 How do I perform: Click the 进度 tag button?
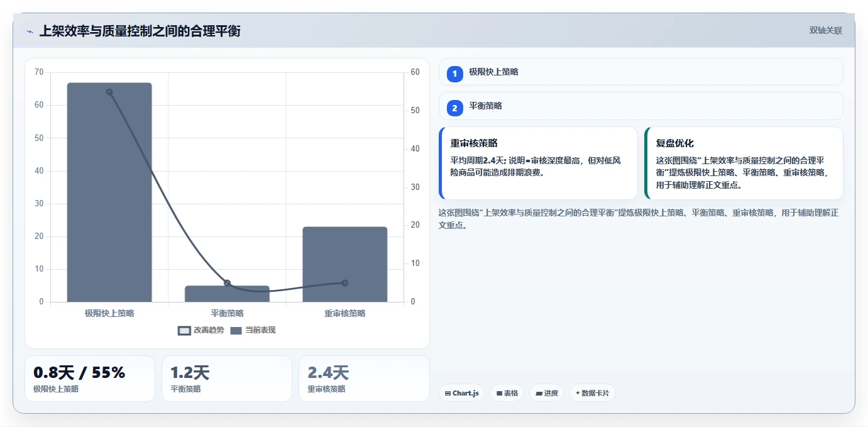pyautogui.click(x=547, y=393)
